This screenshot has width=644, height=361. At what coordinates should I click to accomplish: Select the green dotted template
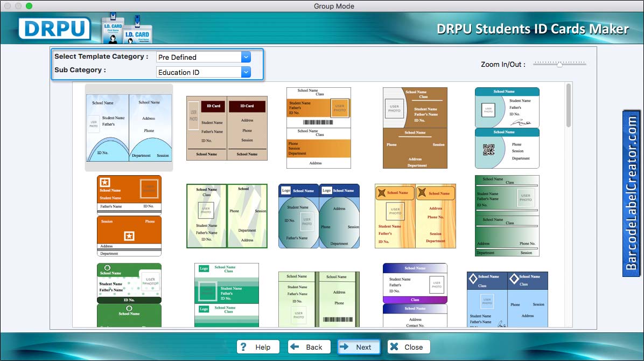pyautogui.click(x=129, y=295)
